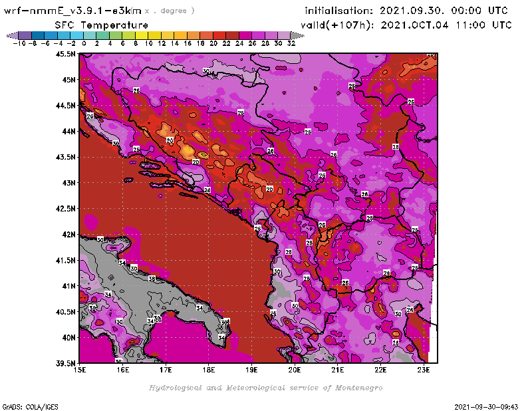The image size is (532, 411).
Task: Click the 45.5N latitude axis label
Action: [65, 54]
